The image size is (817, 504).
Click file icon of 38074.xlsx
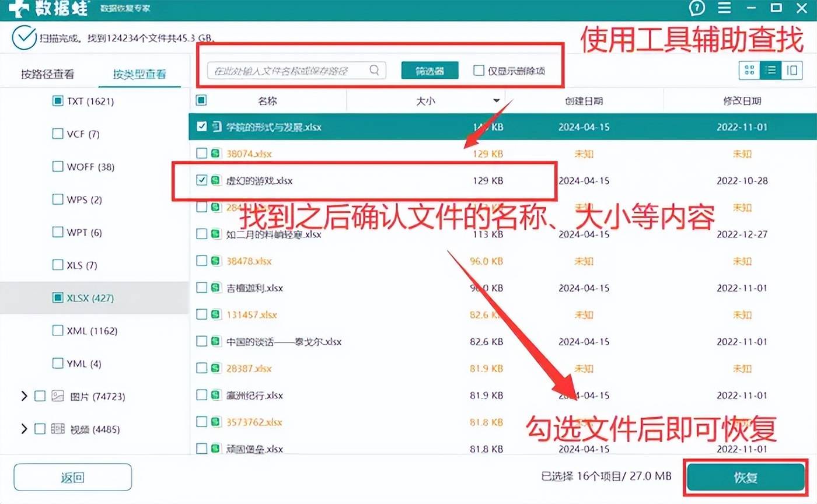click(x=216, y=153)
